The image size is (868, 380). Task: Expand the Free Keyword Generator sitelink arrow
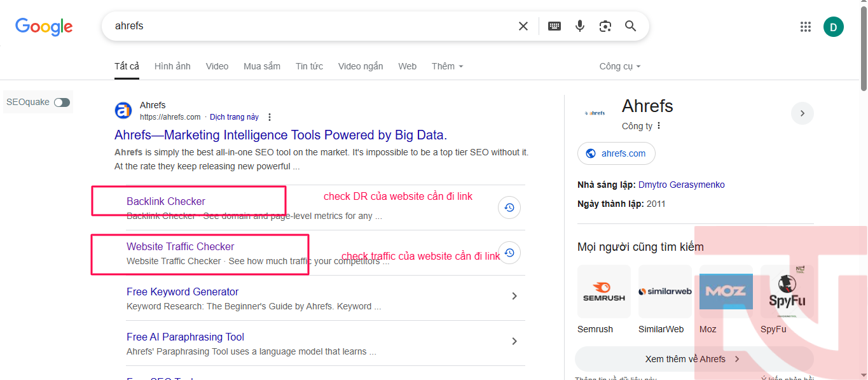(x=514, y=296)
